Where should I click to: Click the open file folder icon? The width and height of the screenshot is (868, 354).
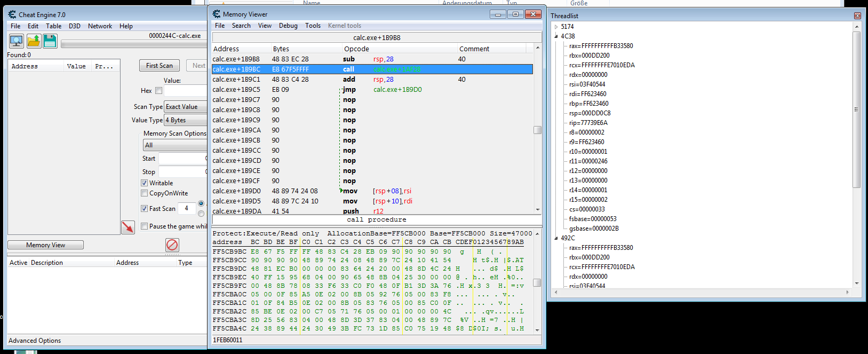click(34, 41)
